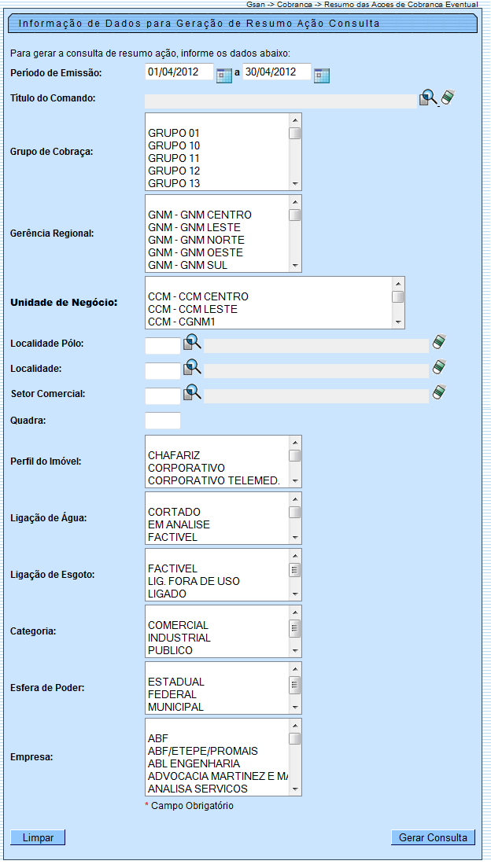This screenshot has height=868, width=491.
Task: Search for Título do Comando
Action: coord(428,98)
